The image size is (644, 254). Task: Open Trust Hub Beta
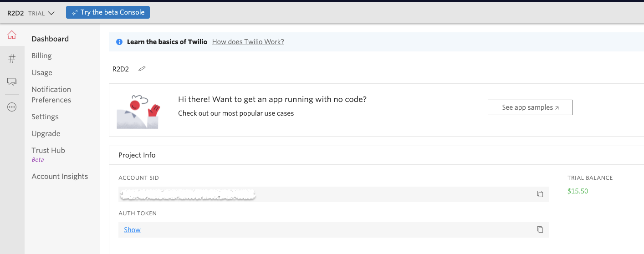48,154
